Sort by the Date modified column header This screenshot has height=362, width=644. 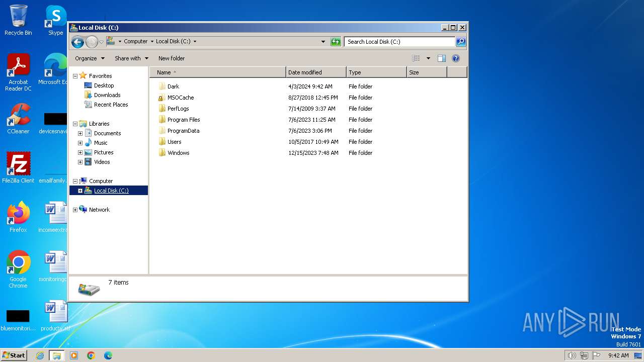tap(316, 72)
